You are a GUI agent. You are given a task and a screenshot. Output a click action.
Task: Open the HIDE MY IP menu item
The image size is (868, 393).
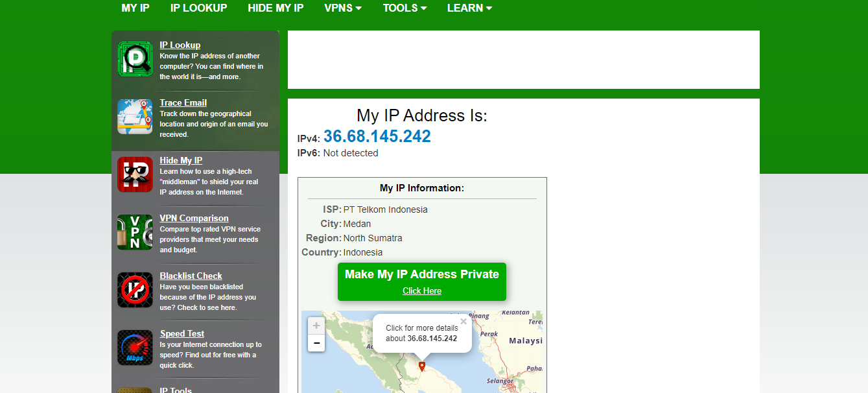[x=276, y=8]
